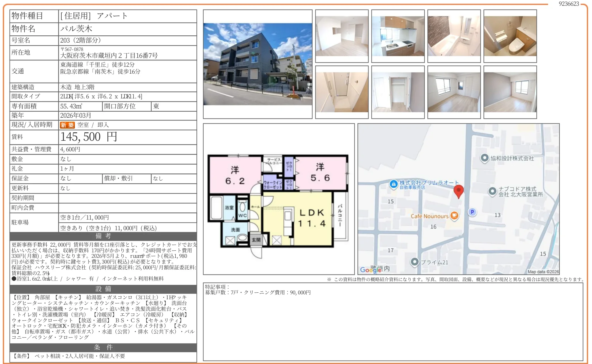The height and width of the screenshot is (364, 592).
Task: Click the 株式会社プリムラオート car dealer icon
Action: click(x=393, y=184)
